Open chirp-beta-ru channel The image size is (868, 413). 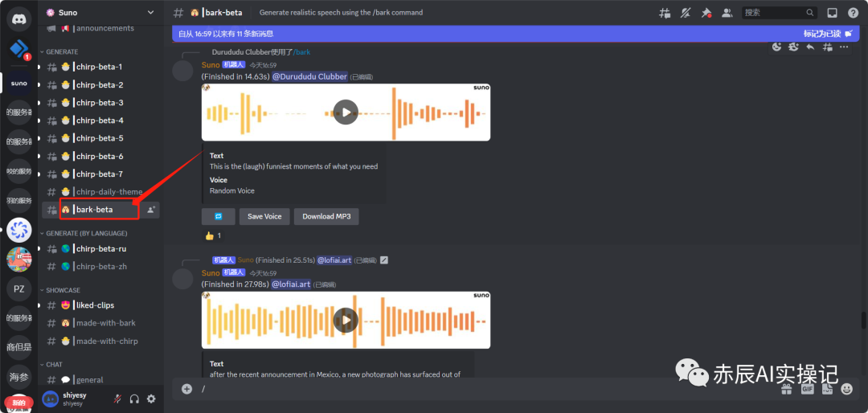(x=100, y=248)
